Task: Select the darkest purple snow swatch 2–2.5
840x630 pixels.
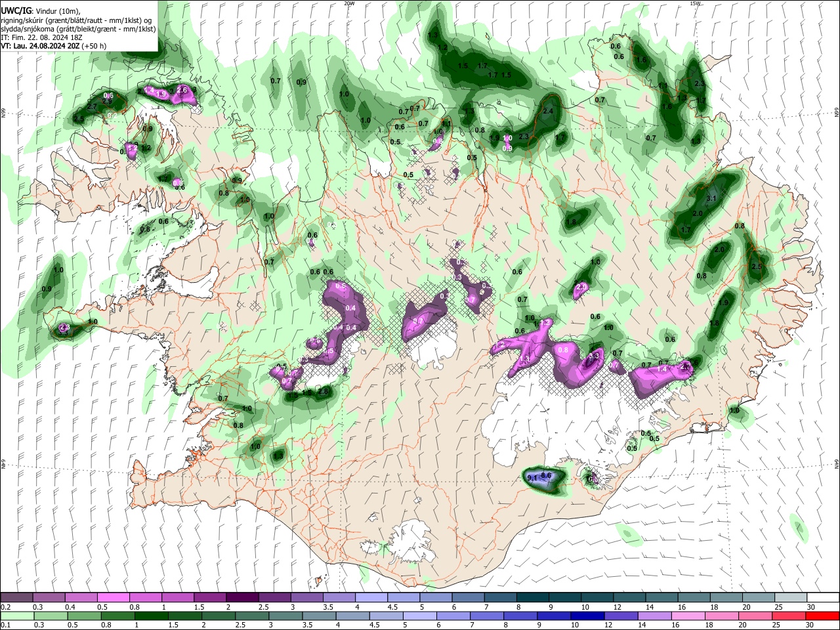Action: coord(241,597)
